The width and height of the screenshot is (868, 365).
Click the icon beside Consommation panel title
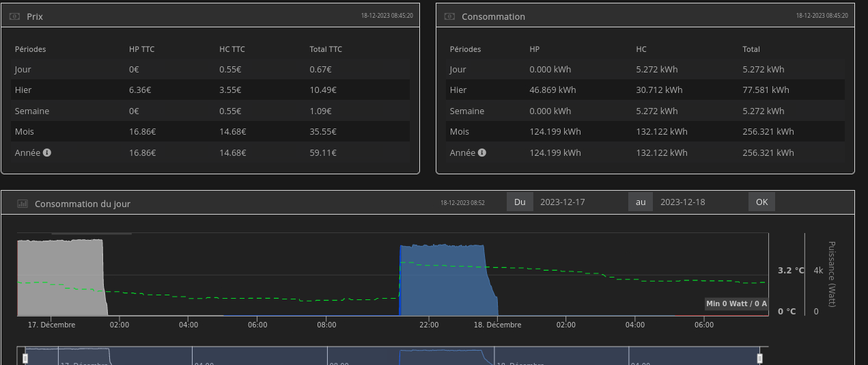coord(449,16)
